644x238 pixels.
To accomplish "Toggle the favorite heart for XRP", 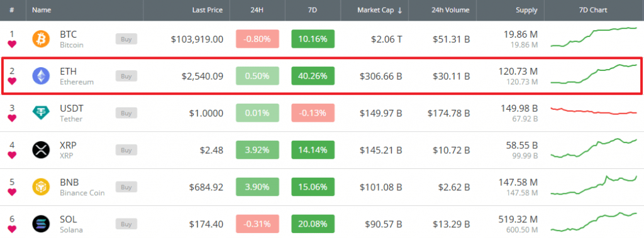I will 12,155.
